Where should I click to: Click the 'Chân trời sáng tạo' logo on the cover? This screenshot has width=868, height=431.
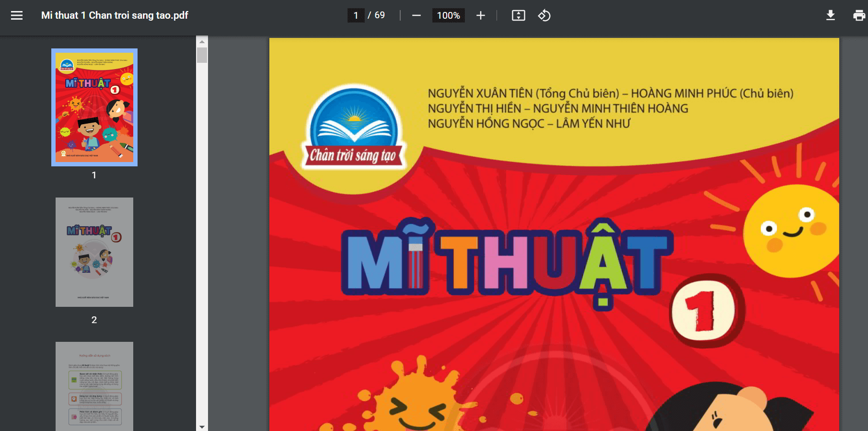pos(354,127)
